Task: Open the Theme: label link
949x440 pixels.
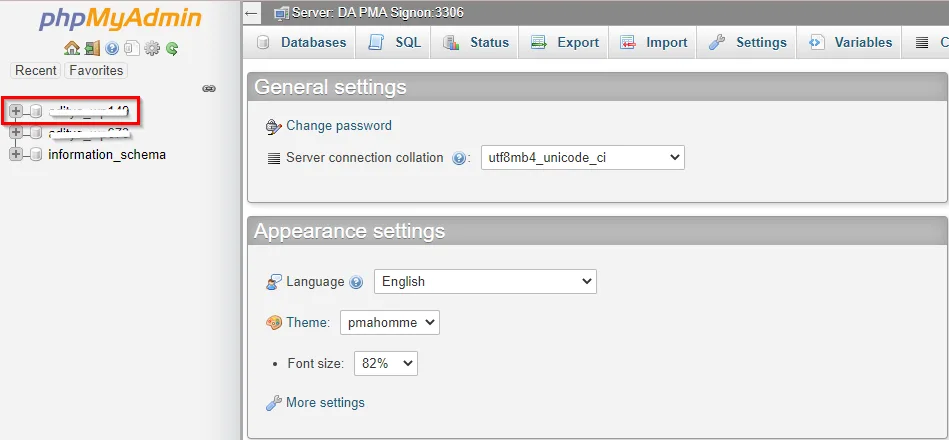Action: tap(308, 323)
